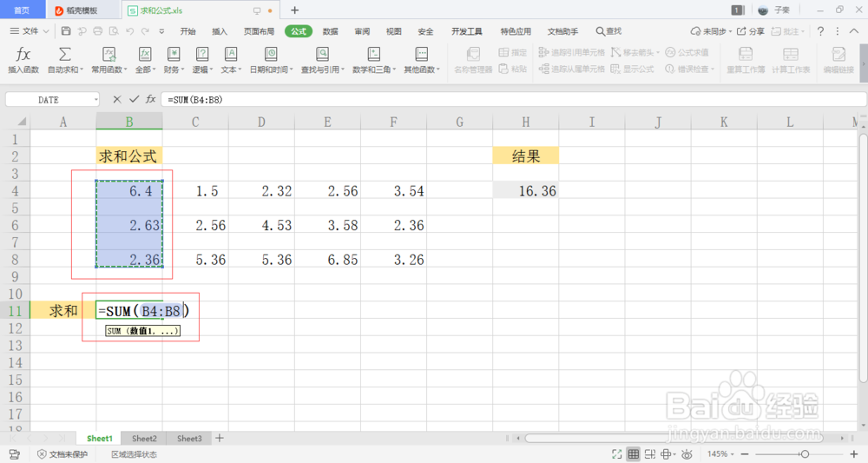
Task: Confirm formula with the checkmark icon
Action: click(134, 99)
